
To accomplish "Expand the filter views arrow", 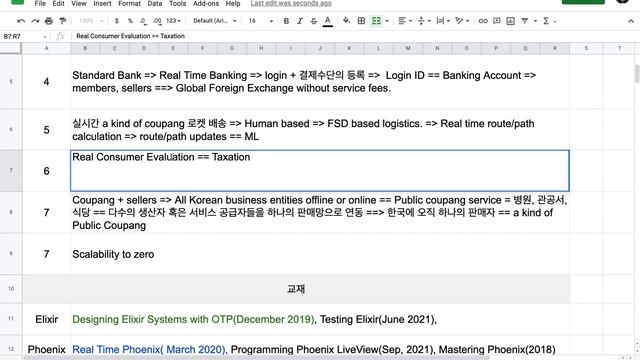I will point(535,21).
